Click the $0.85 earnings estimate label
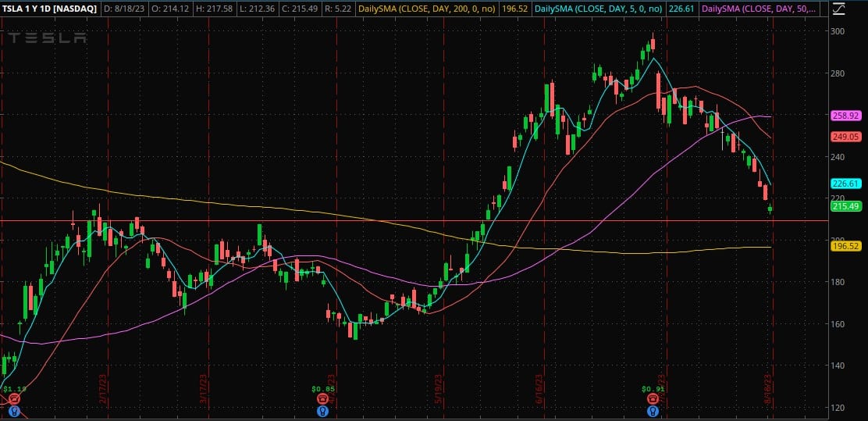Viewport: 868px width, 421px height. coord(322,389)
